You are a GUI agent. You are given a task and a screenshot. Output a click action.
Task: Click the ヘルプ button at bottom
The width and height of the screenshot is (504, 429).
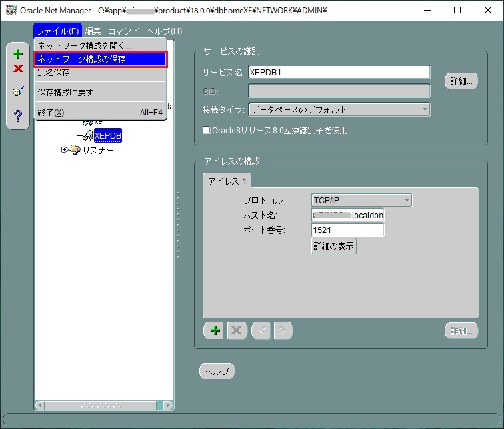point(217,371)
